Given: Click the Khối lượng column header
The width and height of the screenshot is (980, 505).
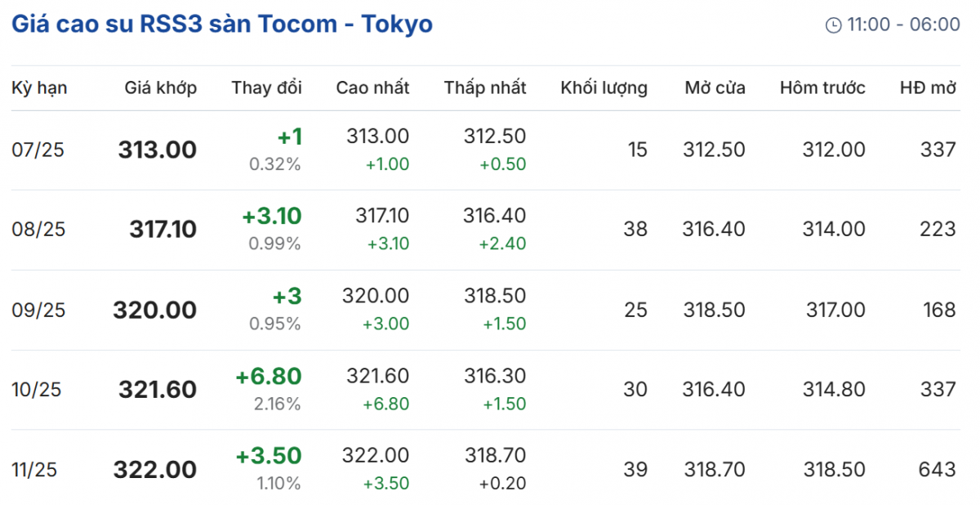Looking at the screenshot, I should point(604,88).
